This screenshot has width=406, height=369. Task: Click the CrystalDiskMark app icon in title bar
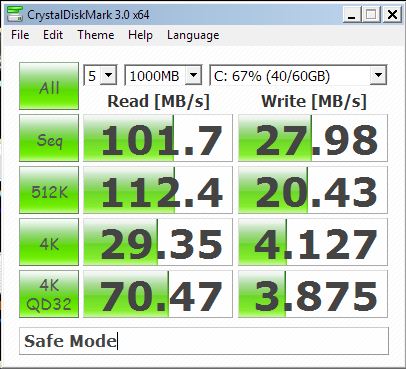pos(15,14)
